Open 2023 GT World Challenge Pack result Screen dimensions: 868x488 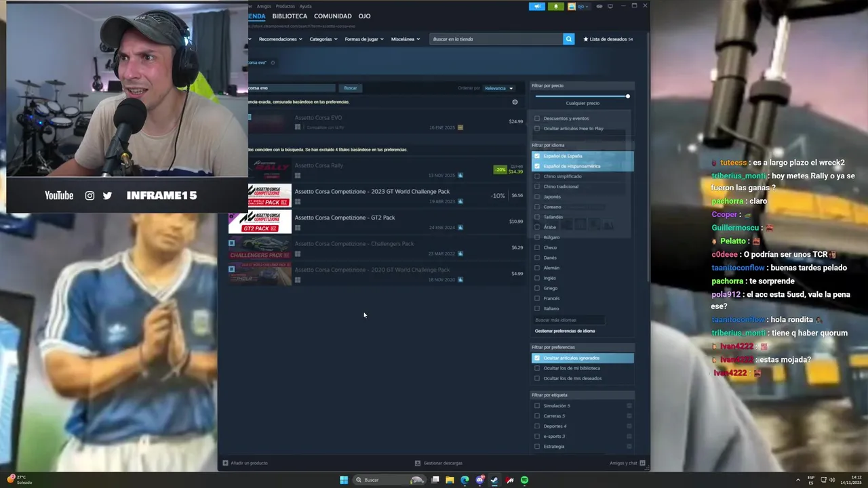(x=376, y=195)
